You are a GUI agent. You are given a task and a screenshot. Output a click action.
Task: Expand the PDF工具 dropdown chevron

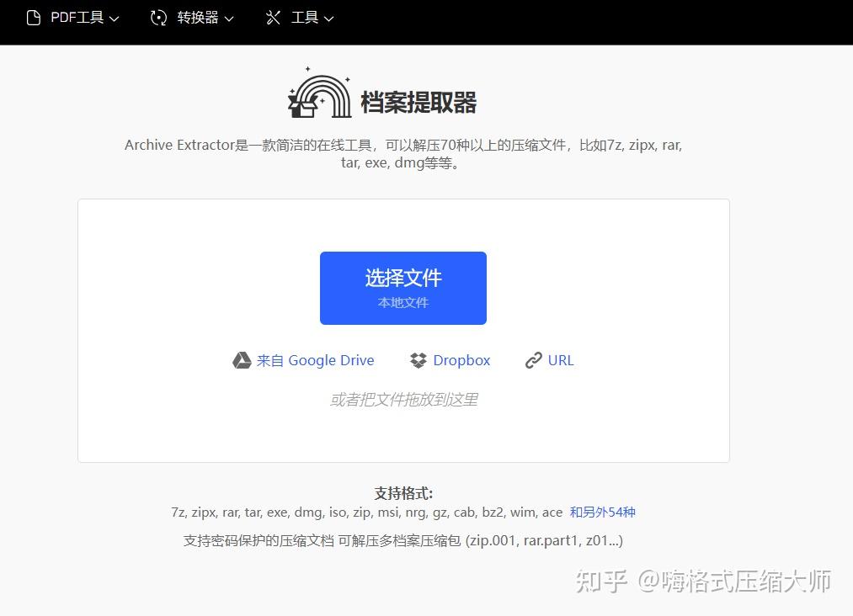point(115,17)
